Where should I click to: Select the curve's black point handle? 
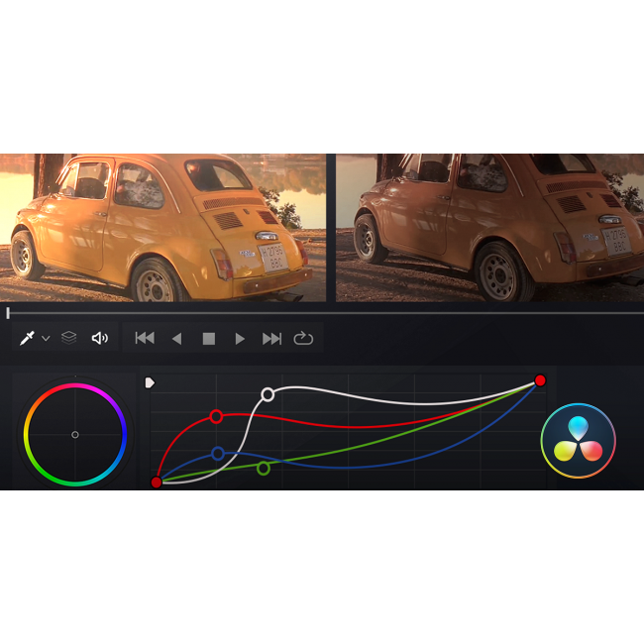click(157, 483)
